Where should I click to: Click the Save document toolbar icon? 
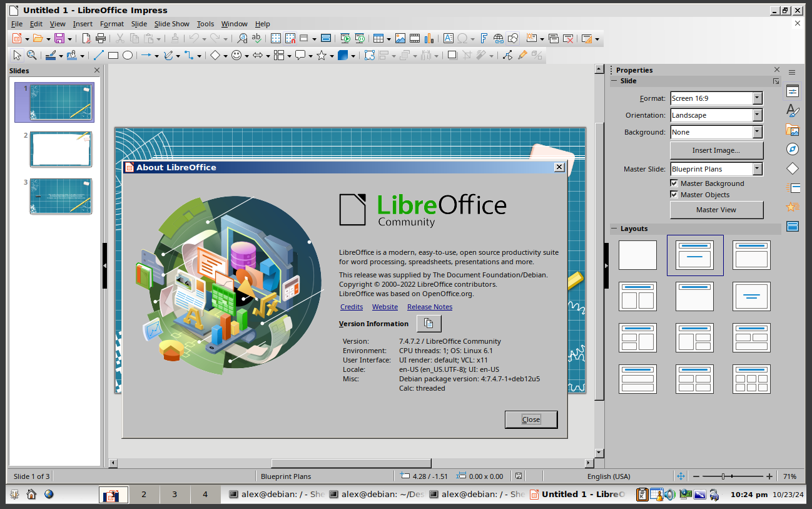click(x=59, y=39)
